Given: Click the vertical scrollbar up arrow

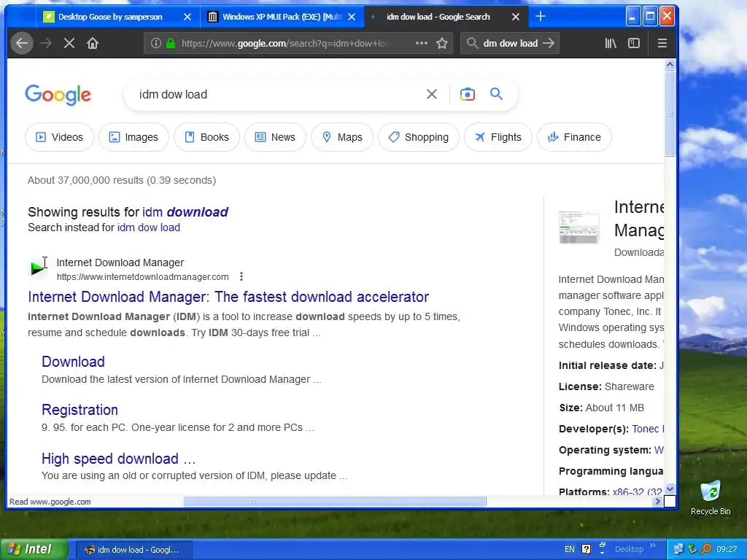Looking at the screenshot, I should (x=670, y=65).
